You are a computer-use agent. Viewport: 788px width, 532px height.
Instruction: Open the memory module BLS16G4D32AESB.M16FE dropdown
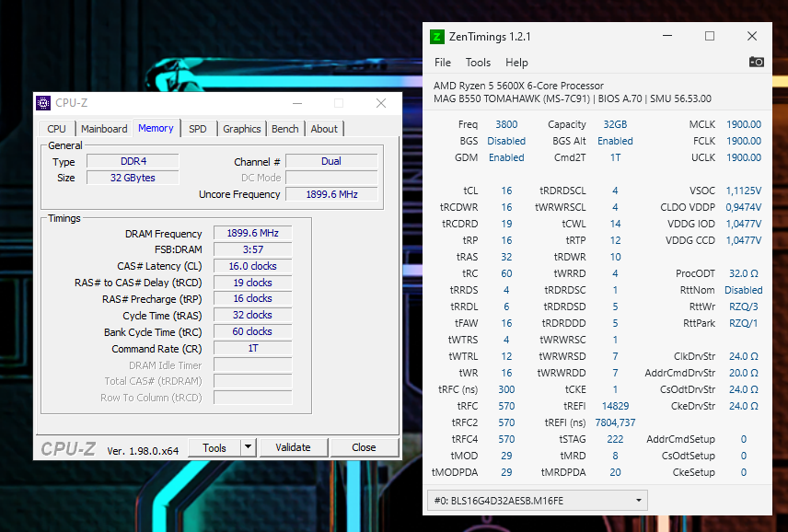click(538, 501)
